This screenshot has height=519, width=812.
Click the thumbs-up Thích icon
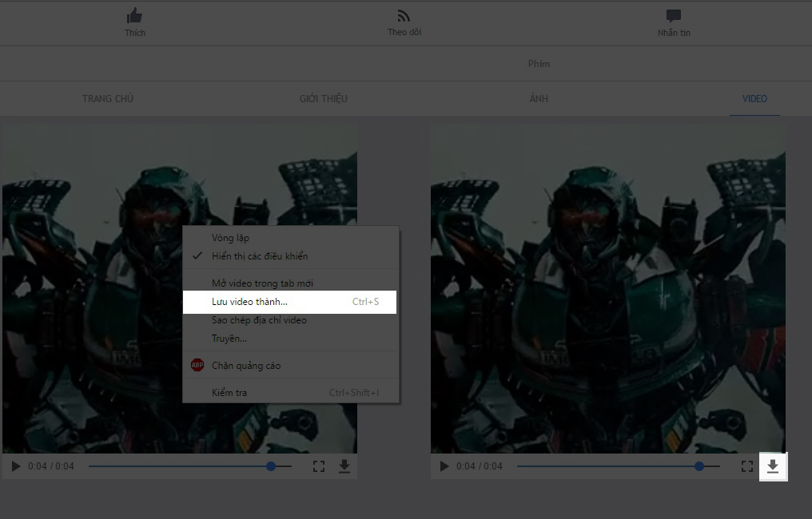(134, 16)
